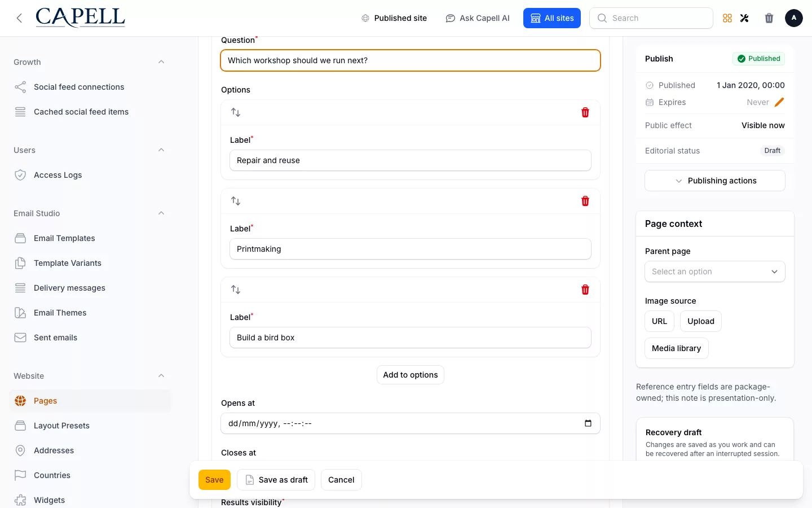This screenshot has width=812, height=508.
Task: Open the orange grid apps icon
Action: coord(727,18)
